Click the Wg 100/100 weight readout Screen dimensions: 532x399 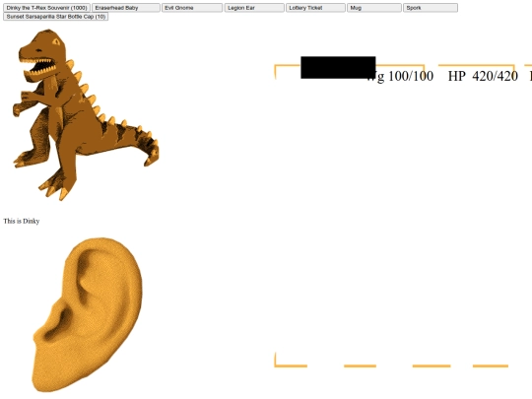point(400,76)
